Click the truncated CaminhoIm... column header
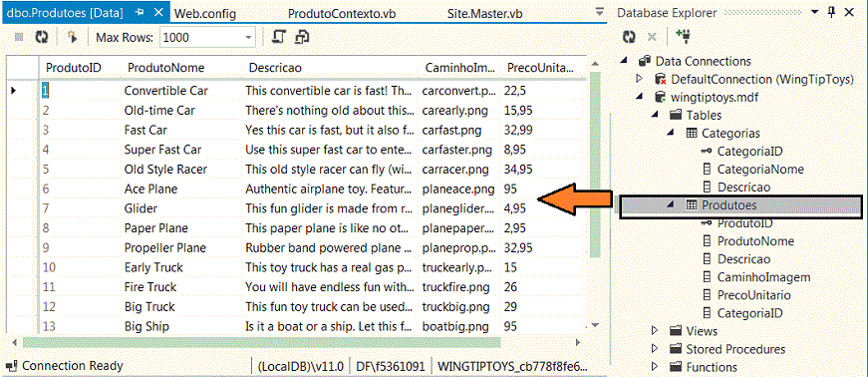Screen dimensions: 868x377 point(460,68)
